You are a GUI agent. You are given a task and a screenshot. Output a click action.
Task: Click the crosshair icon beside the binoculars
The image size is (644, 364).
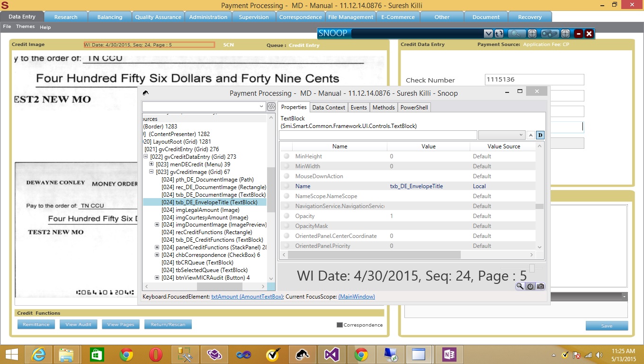(x=565, y=34)
